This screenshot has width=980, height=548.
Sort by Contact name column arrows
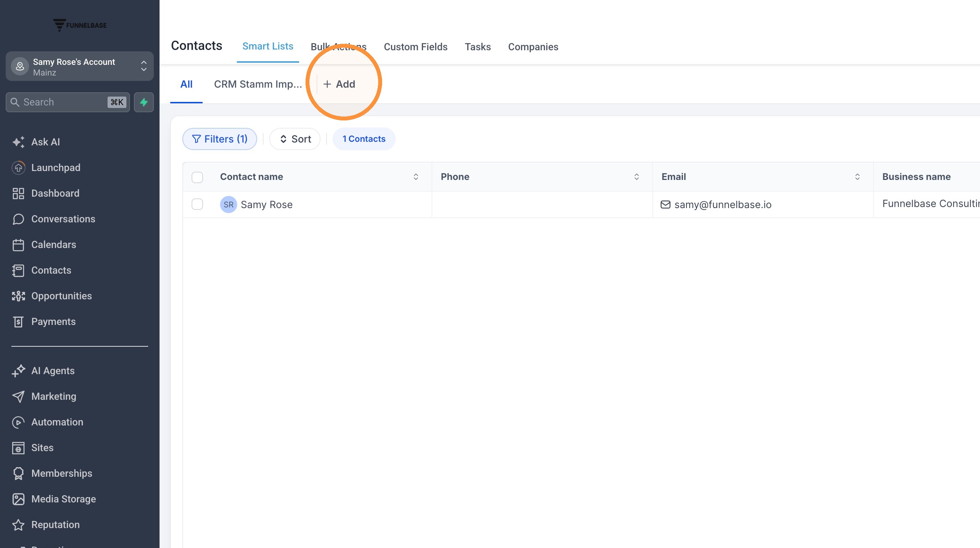pyautogui.click(x=416, y=177)
